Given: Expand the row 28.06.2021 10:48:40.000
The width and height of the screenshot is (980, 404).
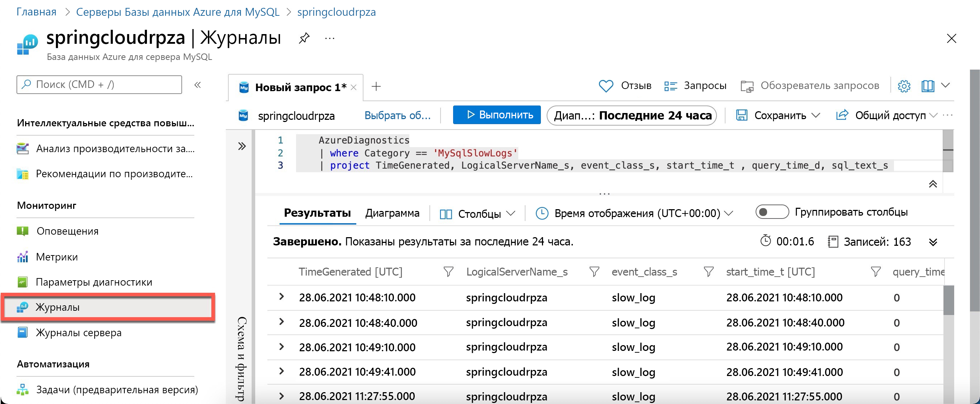Looking at the screenshot, I should point(281,322).
